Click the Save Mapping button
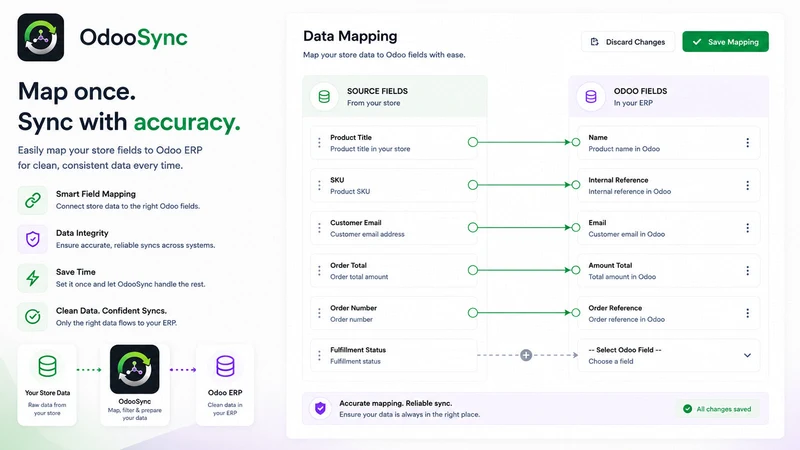The height and width of the screenshot is (450, 800). coord(725,42)
